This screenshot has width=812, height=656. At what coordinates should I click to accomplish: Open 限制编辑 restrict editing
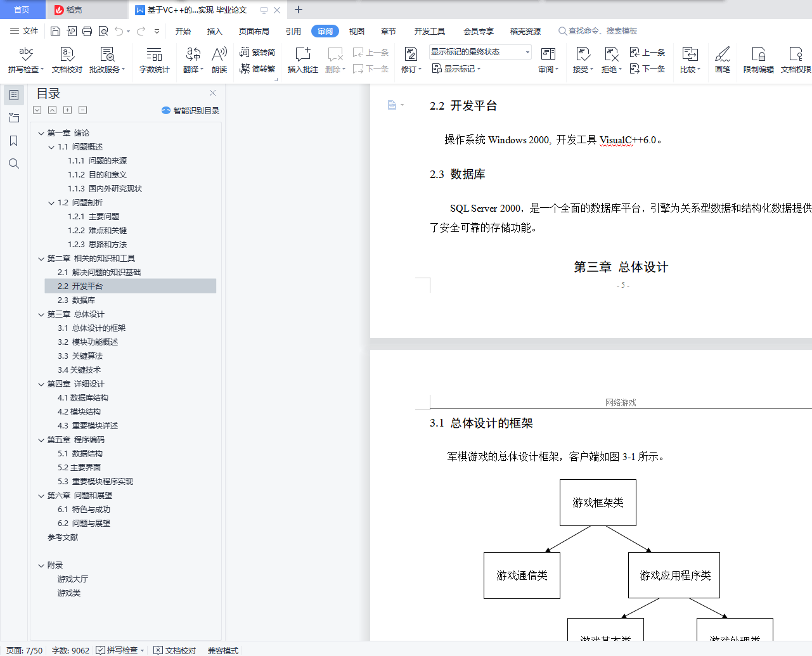point(759,60)
